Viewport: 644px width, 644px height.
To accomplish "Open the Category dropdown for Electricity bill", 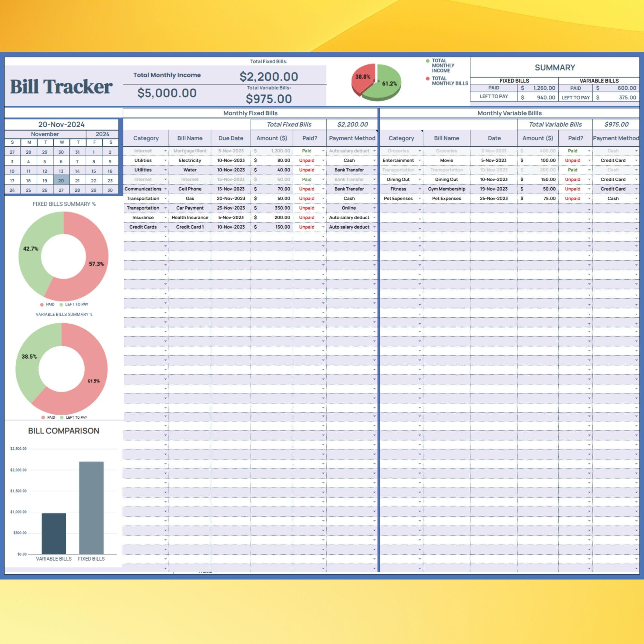I will (x=166, y=160).
